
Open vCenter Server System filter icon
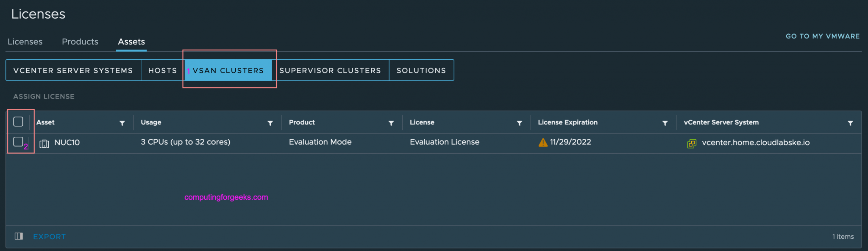point(850,123)
